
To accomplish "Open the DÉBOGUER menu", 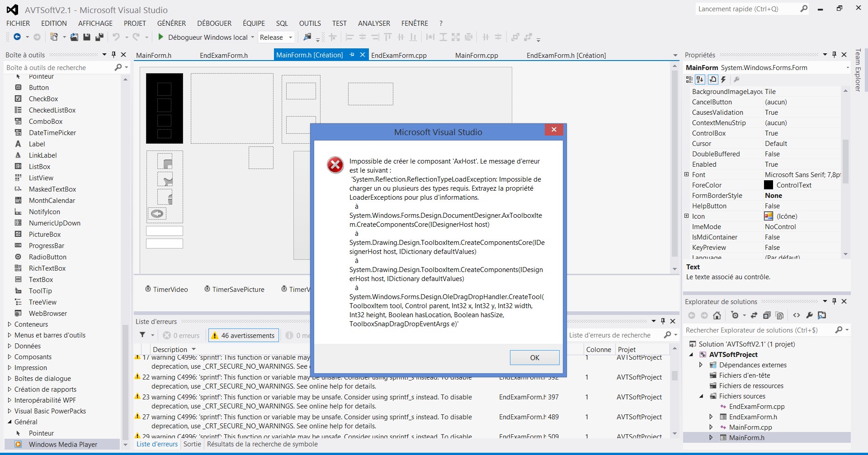I will 214,23.
